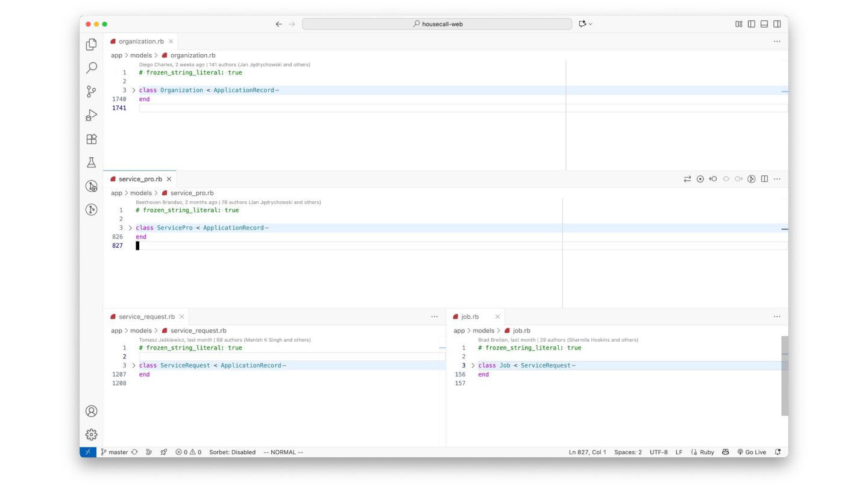
Task: Toggle Secondary Side Bar visibility
Action: tap(777, 24)
